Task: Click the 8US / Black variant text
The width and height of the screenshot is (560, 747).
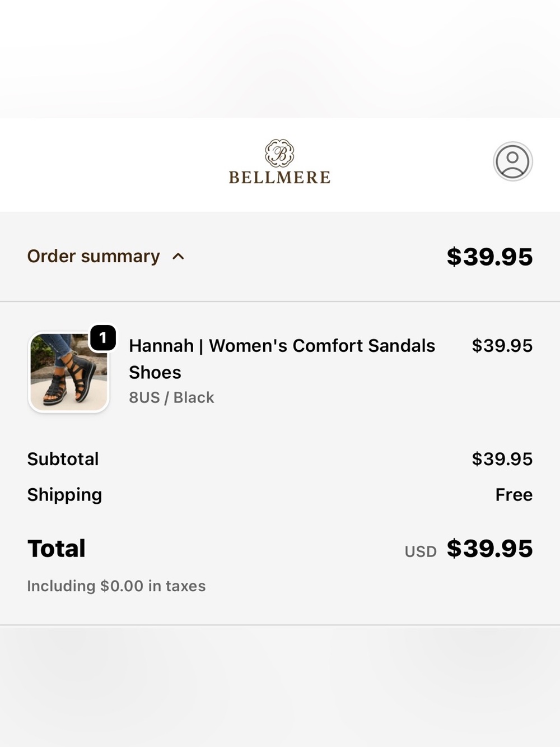Action: click(171, 397)
